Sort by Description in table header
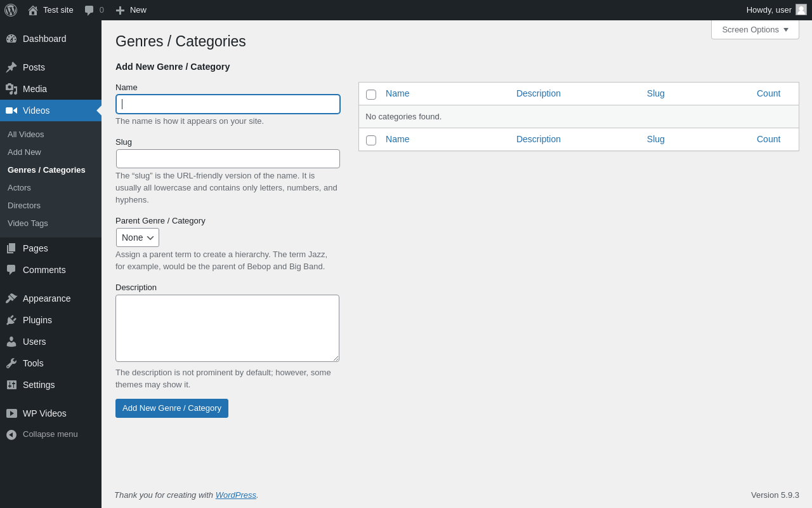 [x=539, y=93]
